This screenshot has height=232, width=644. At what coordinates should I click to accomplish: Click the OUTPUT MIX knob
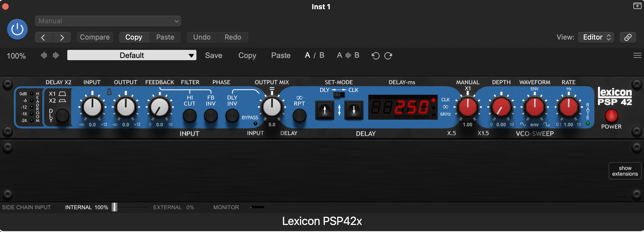[x=272, y=107]
